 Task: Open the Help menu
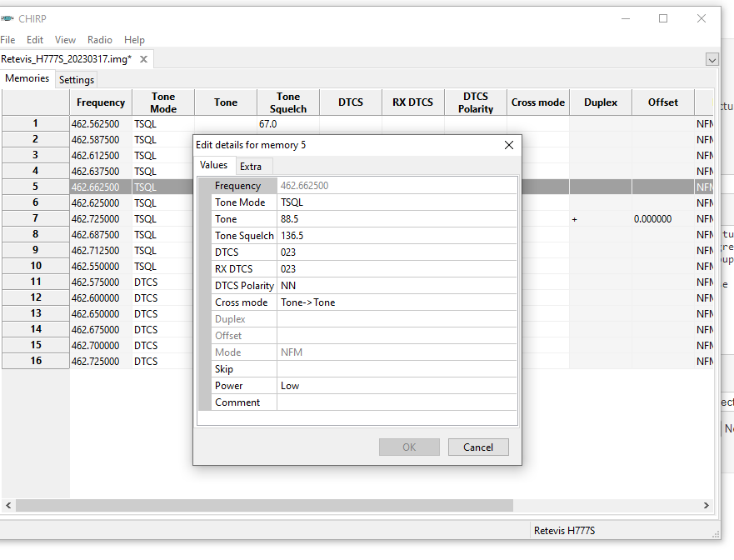click(x=134, y=40)
